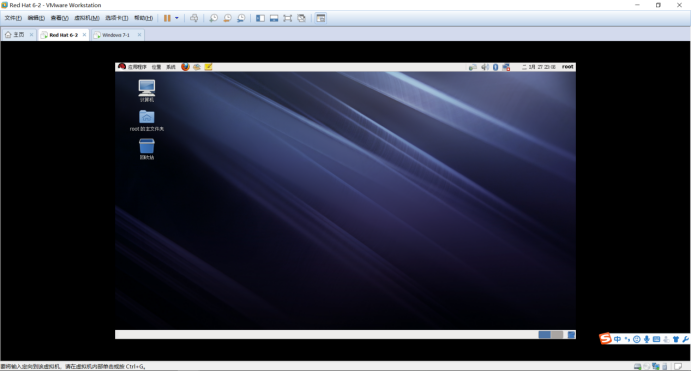The height and width of the screenshot is (372, 692).
Task: Open the 系统 System menu in GNOME panel
Action: (x=171, y=67)
